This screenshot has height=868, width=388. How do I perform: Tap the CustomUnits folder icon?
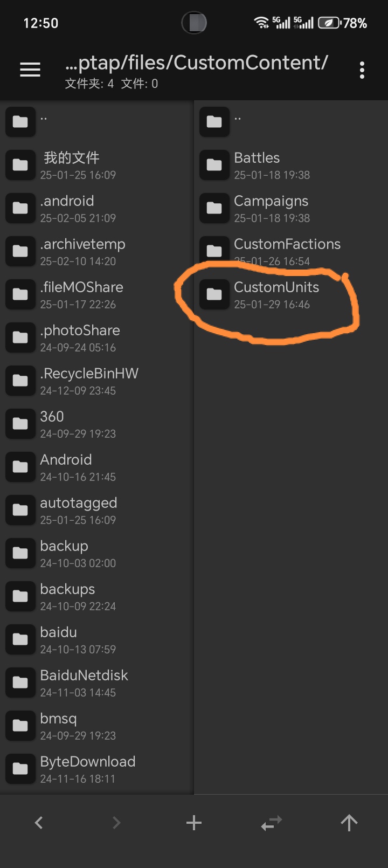pyautogui.click(x=214, y=294)
